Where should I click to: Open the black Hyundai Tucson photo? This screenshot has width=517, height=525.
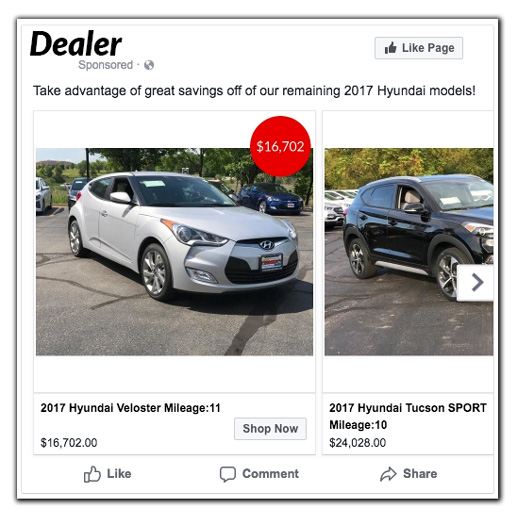click(x=409, y=252)
